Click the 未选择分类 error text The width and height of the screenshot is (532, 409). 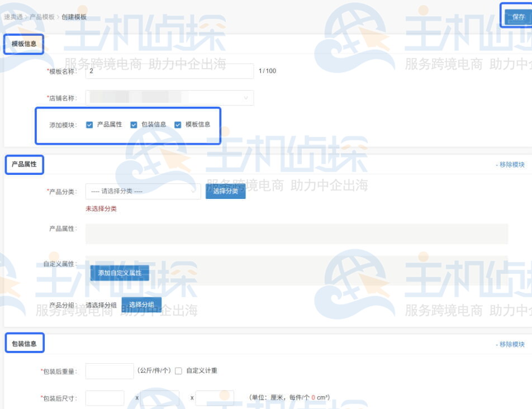click(101, 208)
